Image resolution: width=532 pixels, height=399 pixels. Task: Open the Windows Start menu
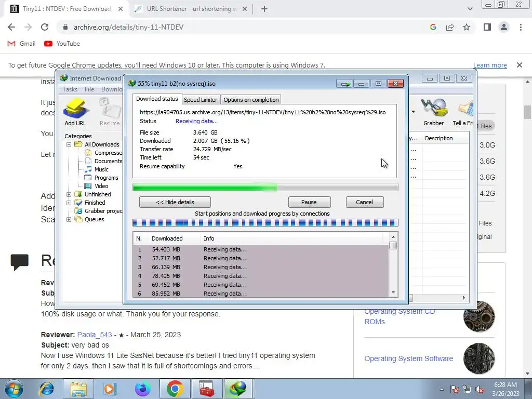coord(14,389)
